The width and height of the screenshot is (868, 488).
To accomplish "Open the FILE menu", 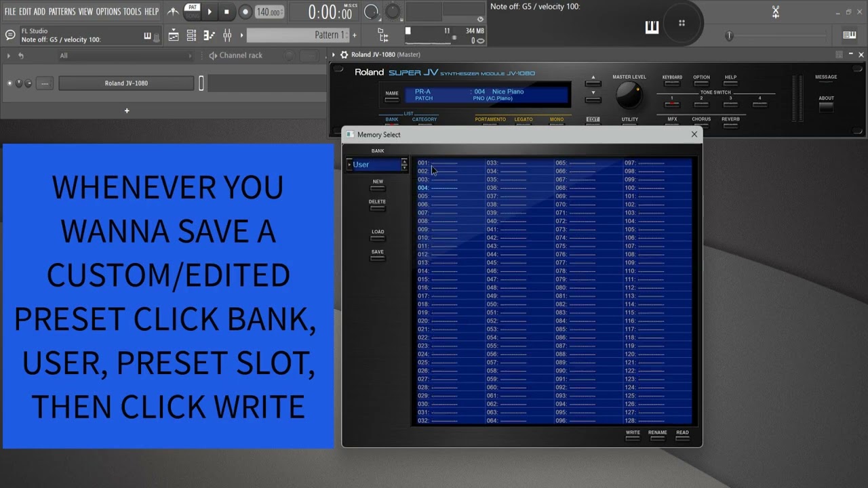I will coord(10,12).
